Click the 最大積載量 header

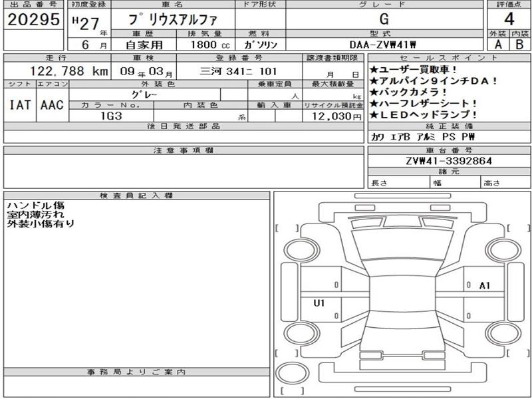click(333, 84)
